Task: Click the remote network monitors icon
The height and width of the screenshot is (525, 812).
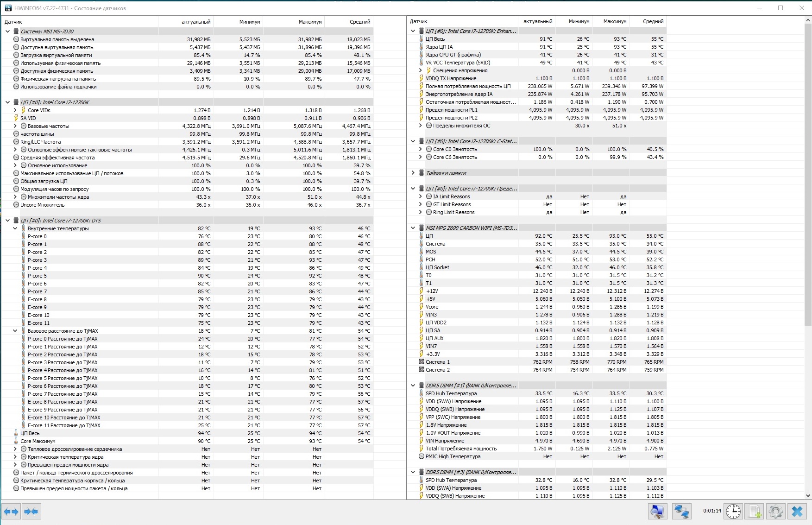Action: 681,512
